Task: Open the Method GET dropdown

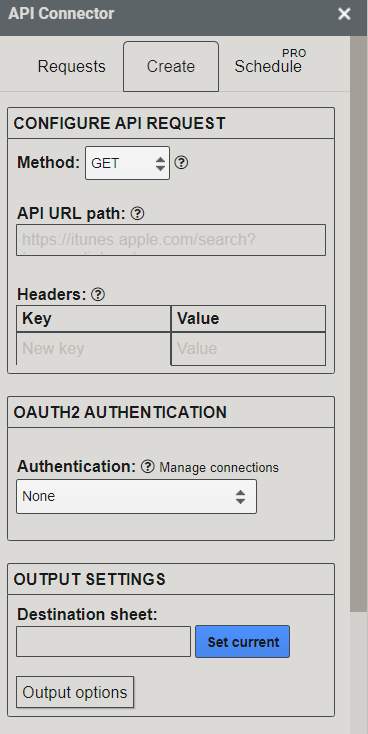Action: click(127, 163)
